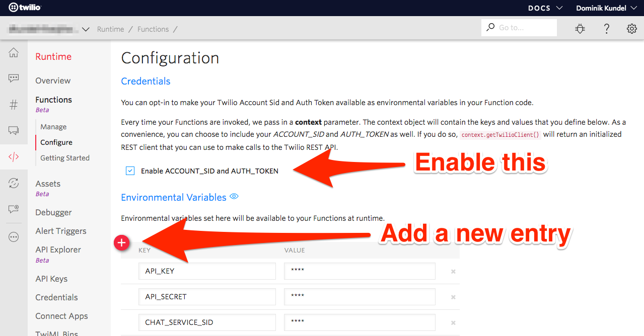Screen dimensions: 644x336
Task: Click the Twilio logo in header
Action: point(25,8)
